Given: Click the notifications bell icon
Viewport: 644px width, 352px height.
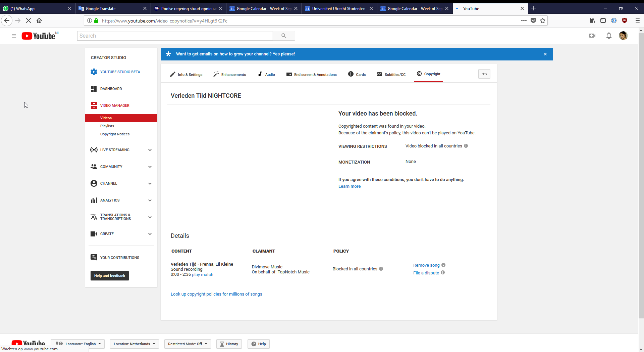Looking at the screenshot, I should (609, 36).
